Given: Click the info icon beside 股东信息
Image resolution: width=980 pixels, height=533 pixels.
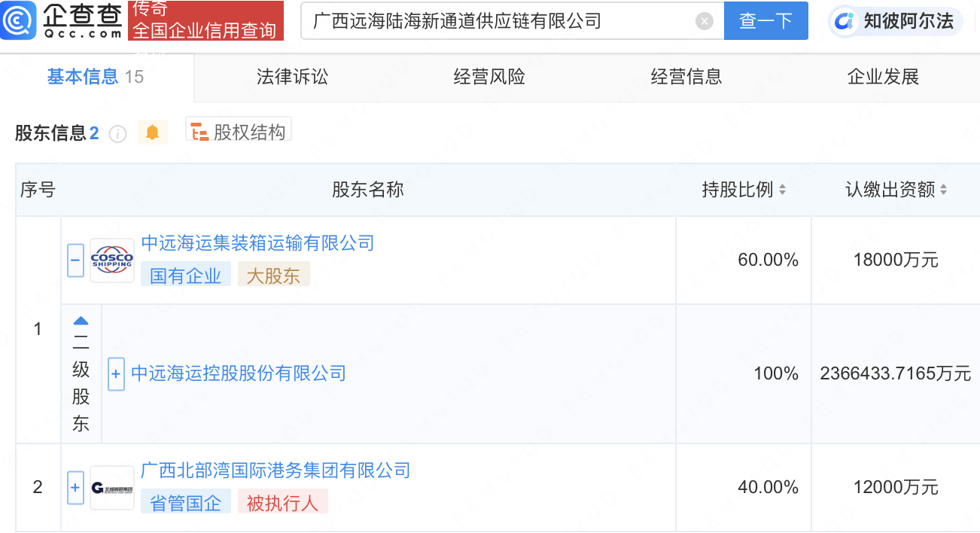Looking at the screenshot, I should pyautogui.click(x=117, y=134).
